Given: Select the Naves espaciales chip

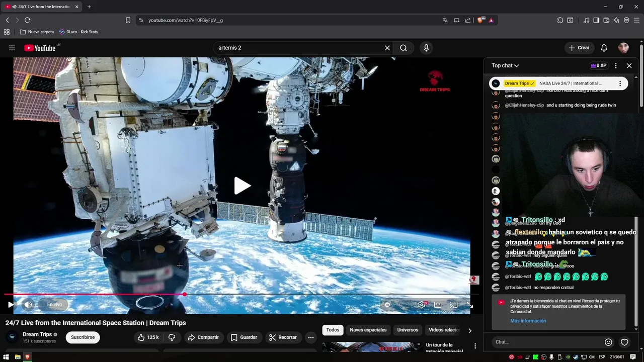Looking at the screenshot, I should [x=368, y=330].
